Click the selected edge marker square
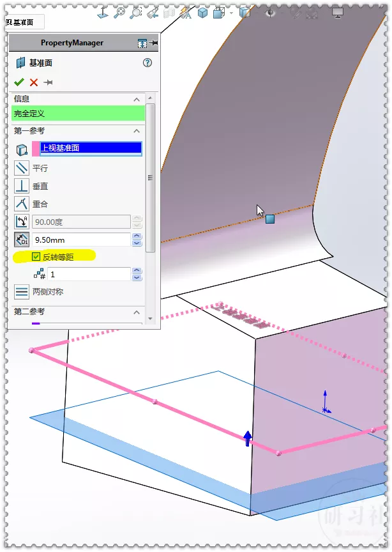This screenshot has width=392, height=552. pos(270,219)
